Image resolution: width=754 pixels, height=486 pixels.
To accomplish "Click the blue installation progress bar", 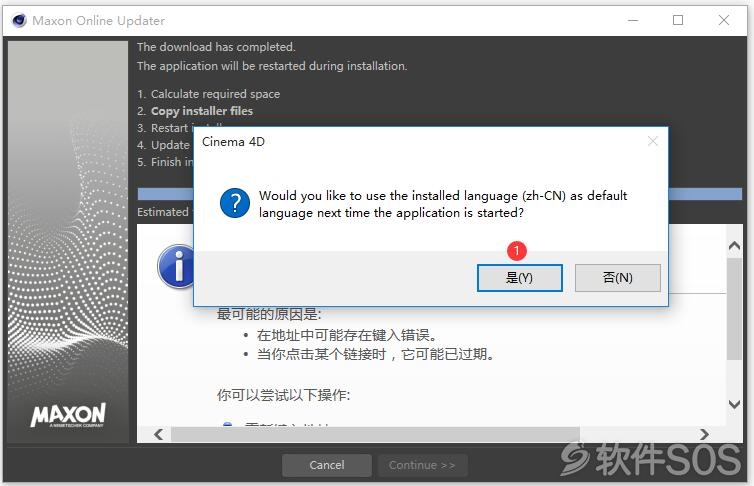I will pos(440,194).
